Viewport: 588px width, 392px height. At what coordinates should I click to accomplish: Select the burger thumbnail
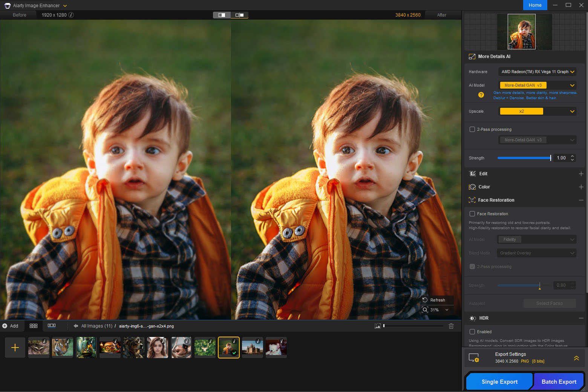[110, 348]
